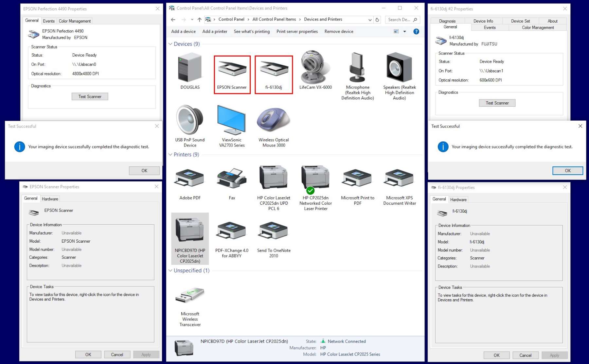The width and height of the screenshot is (589, 364).
Task: Click Test Scanner in fi-6130dj #2 Properties
Action: pyautogui.click(x=497, y=103)
